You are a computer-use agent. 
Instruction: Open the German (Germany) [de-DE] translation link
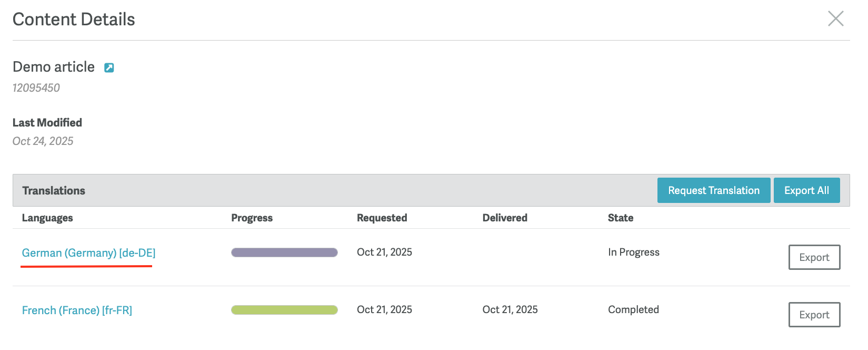[x=88, y=253]
